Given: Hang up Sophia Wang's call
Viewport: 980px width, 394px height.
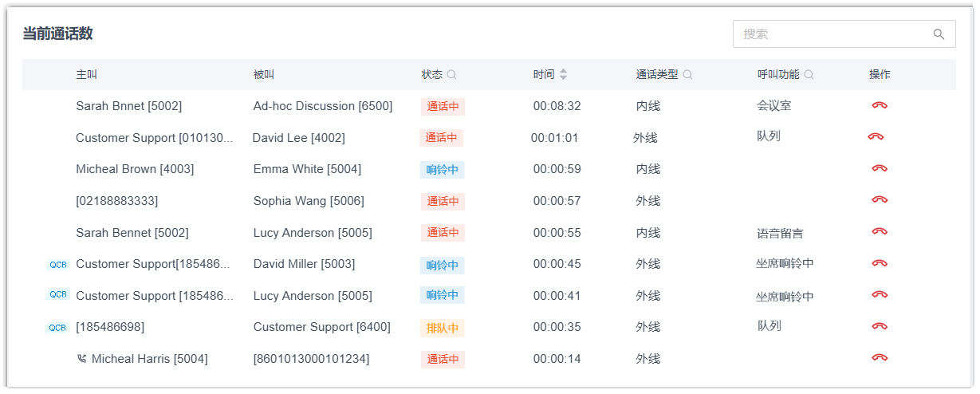Looking at the screenshot, I should pyautogui.click(x=880, y=199).
